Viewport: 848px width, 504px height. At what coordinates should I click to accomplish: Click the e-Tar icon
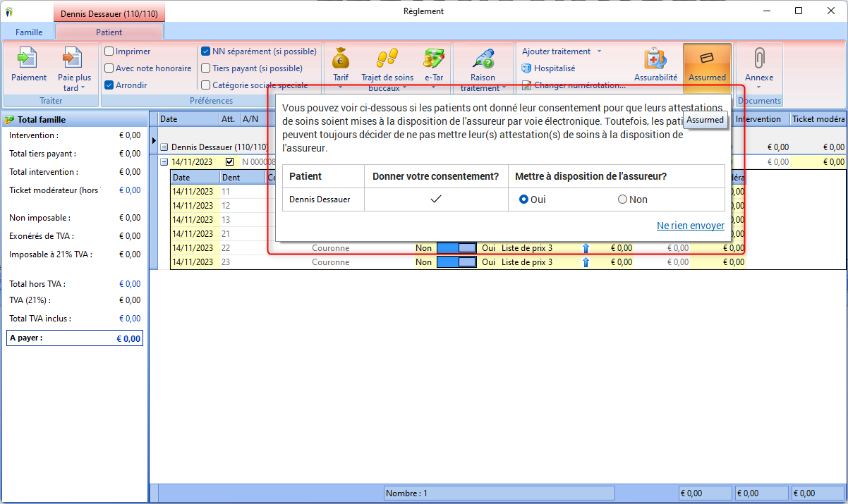coord(433,59)
